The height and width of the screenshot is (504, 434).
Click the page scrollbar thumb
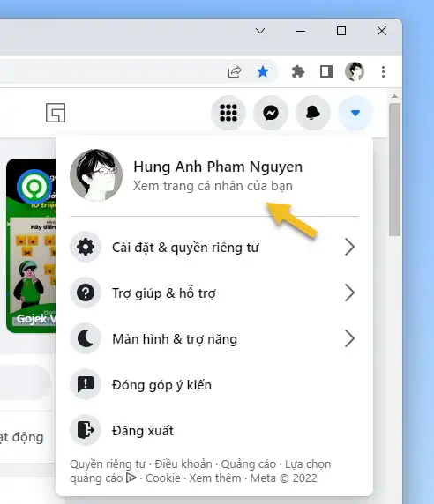(395, 170)
